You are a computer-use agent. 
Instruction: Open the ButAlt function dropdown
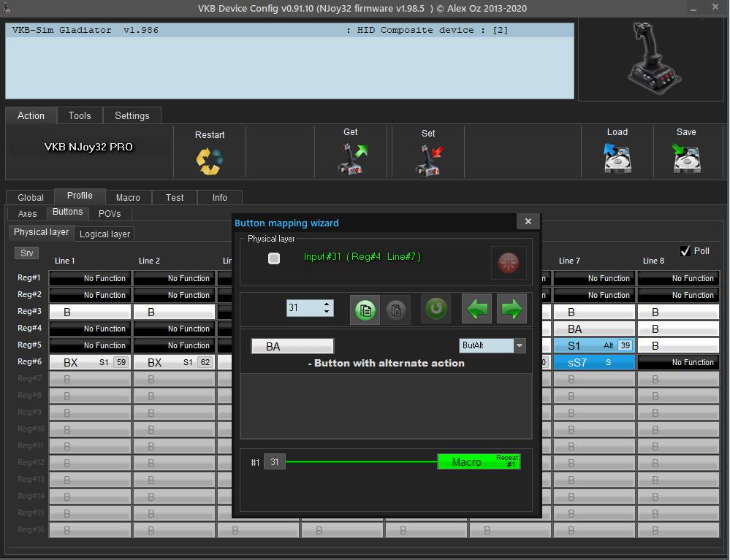520,345
